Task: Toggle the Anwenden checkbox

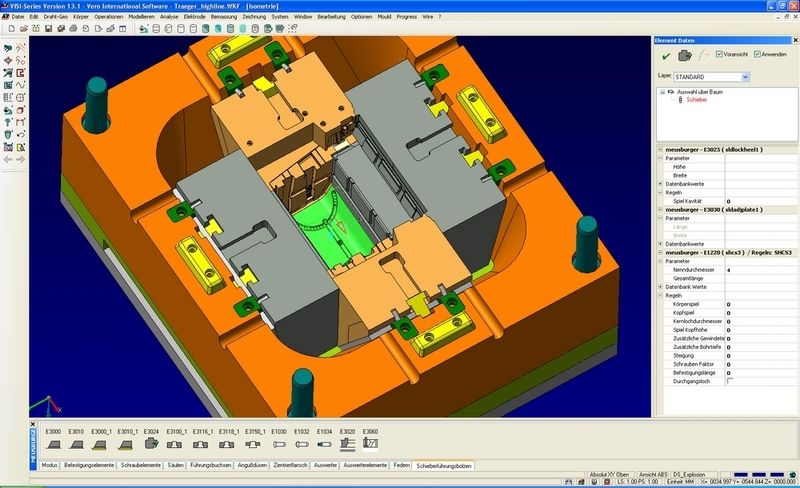Action: [757, 54]
